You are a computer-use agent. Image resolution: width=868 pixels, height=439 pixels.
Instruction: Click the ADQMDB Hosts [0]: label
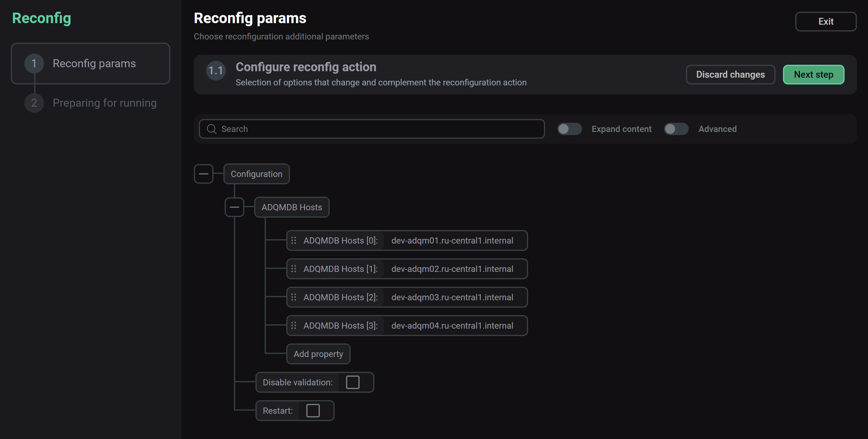[x=340, y=240]
